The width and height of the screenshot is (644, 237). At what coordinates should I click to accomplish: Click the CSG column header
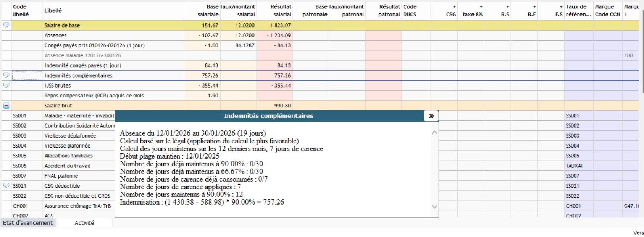[x=444, y=11]
